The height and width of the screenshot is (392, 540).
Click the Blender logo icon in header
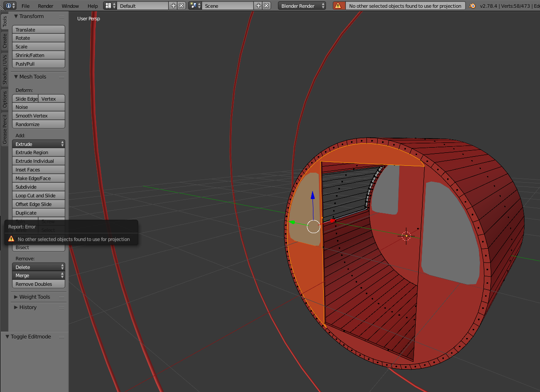click(x=473, y=6)
